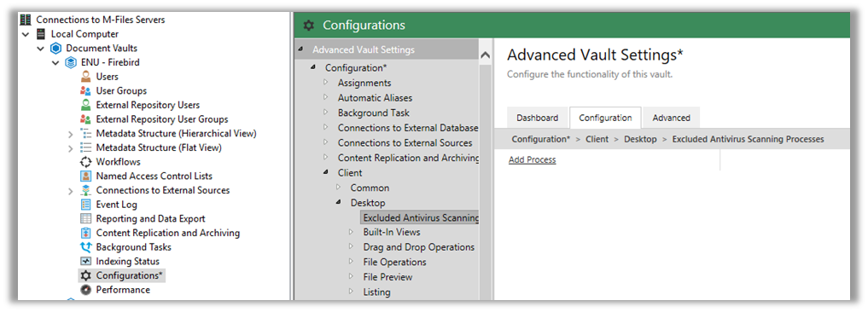
Task: Collapse the Advanced Vault Settings node
Action: pyautogui.click(x=300, y=49)
